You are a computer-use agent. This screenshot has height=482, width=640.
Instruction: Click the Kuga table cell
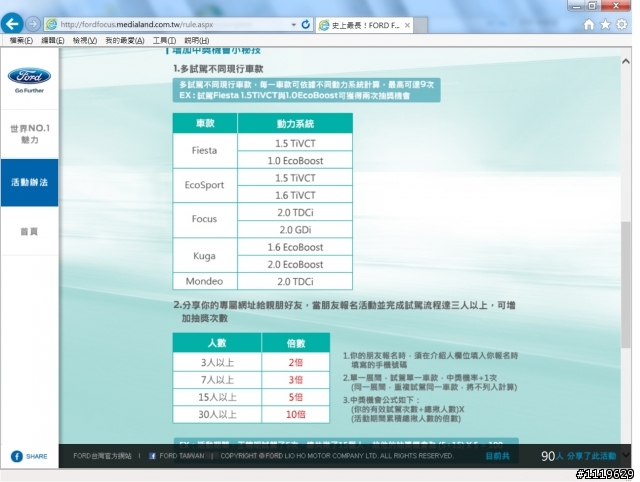click(x=204, y=256)
